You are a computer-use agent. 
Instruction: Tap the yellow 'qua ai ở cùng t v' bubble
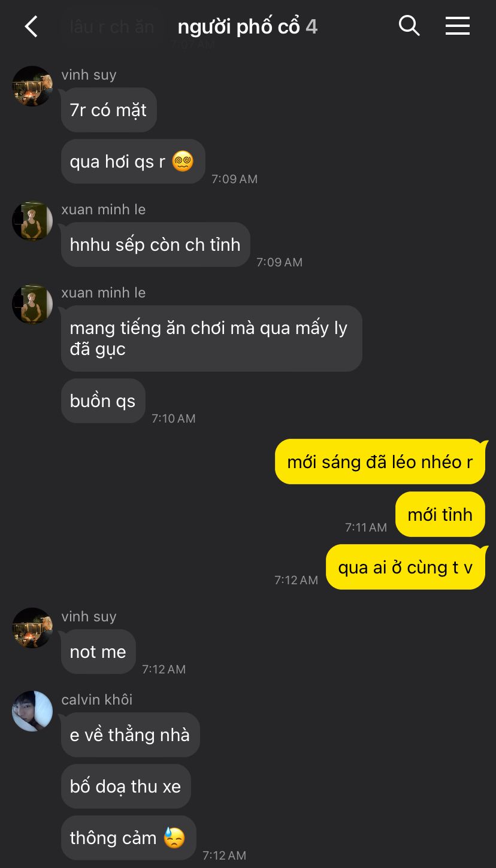pos(406,567)
